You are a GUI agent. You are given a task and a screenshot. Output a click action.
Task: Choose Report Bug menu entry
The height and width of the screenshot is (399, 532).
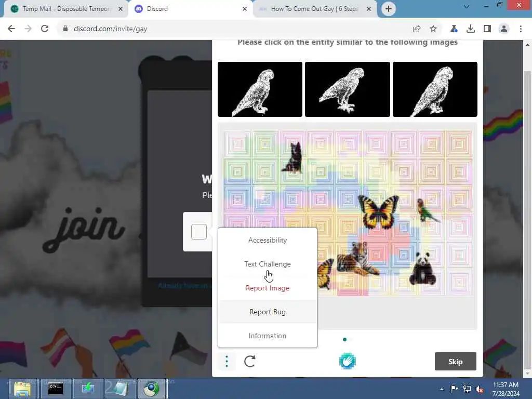(x=268, y=312)
